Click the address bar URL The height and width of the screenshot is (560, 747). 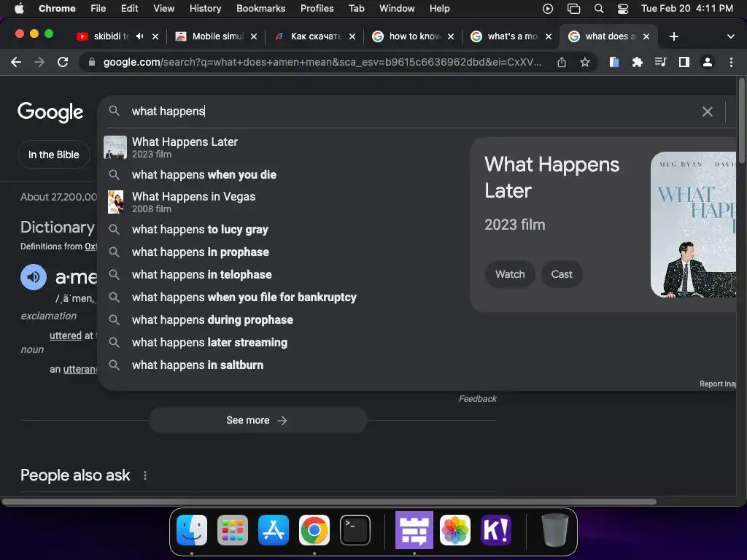coord(322,62)
